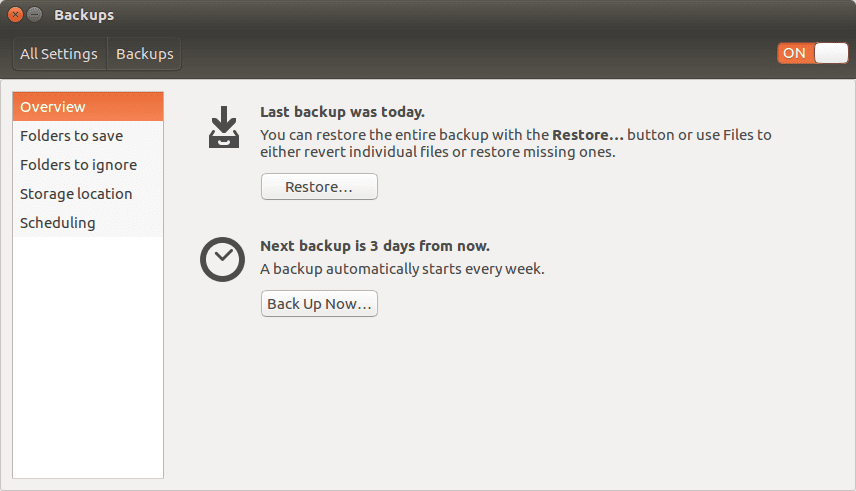Click the "Last backup was today" heading
The image size is (856, 491).
click(x=342, y=112)
